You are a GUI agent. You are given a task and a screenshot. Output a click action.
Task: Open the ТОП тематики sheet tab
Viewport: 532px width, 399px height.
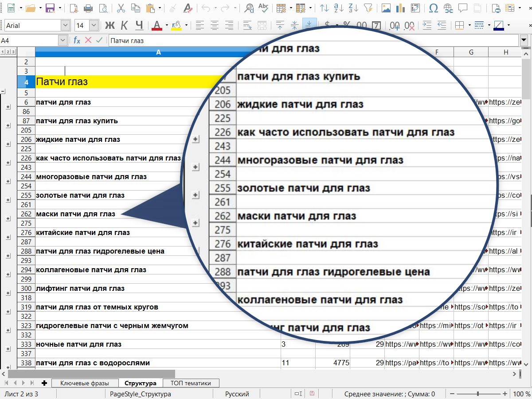coord(191,383)
